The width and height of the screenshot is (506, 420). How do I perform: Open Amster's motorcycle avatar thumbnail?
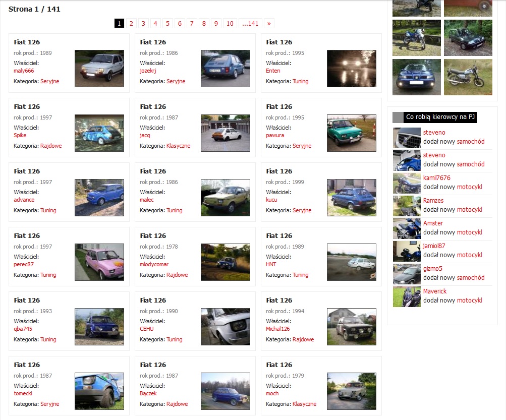407,229
